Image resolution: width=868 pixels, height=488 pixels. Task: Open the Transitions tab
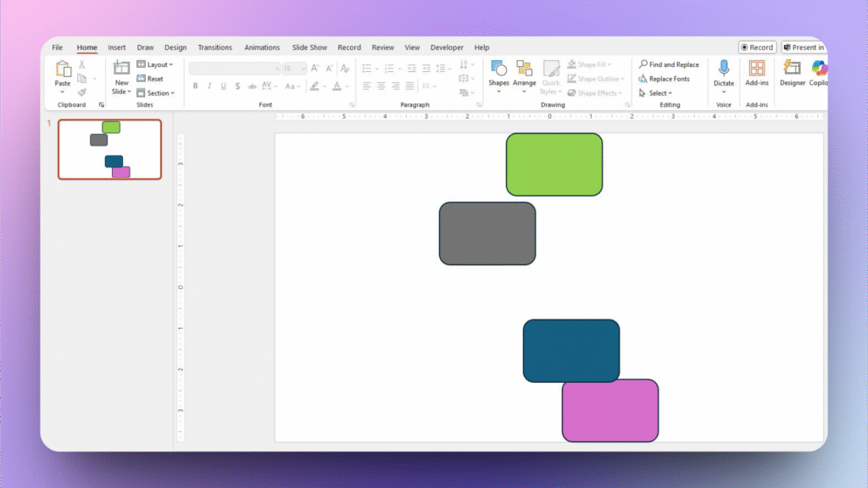[215, 47]
